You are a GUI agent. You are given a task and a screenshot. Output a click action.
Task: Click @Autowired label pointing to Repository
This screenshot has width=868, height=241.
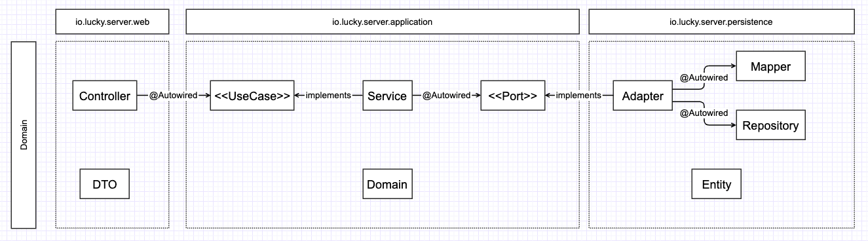tap(704, 113)
